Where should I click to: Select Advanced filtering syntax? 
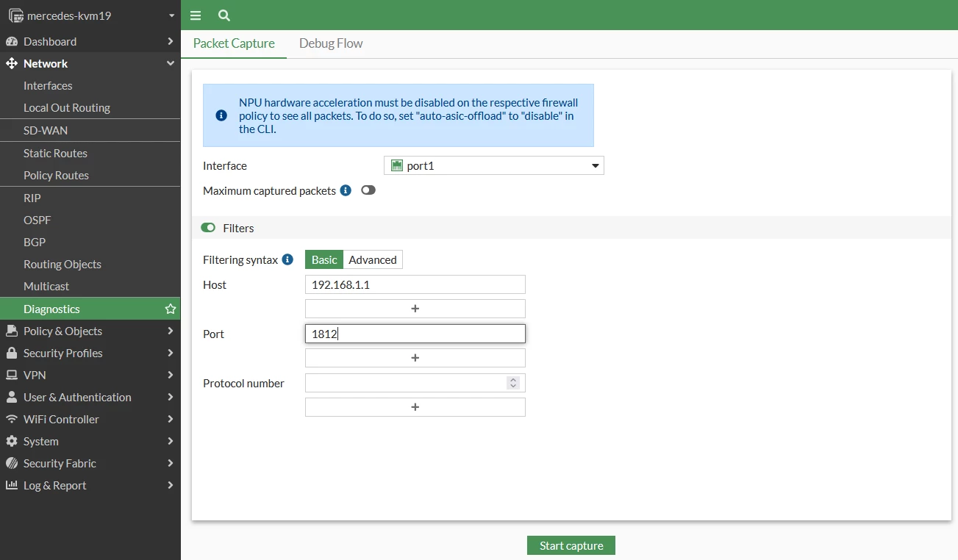373,259
